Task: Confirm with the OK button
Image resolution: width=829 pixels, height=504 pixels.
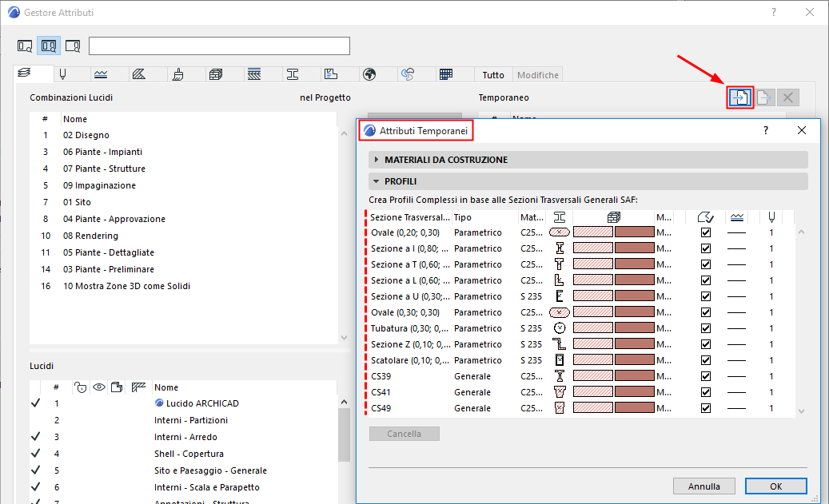Action: pos(775,486)
